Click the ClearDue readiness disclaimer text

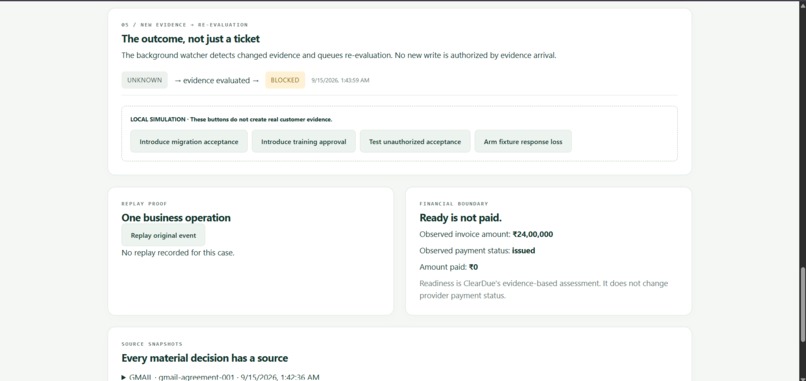[x=544, y=289]
